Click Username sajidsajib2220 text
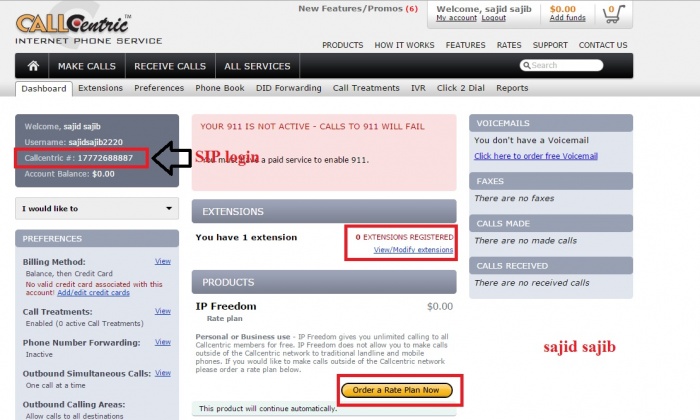The height and width of the screenshot is (420, 700). [x=74, y=142]
